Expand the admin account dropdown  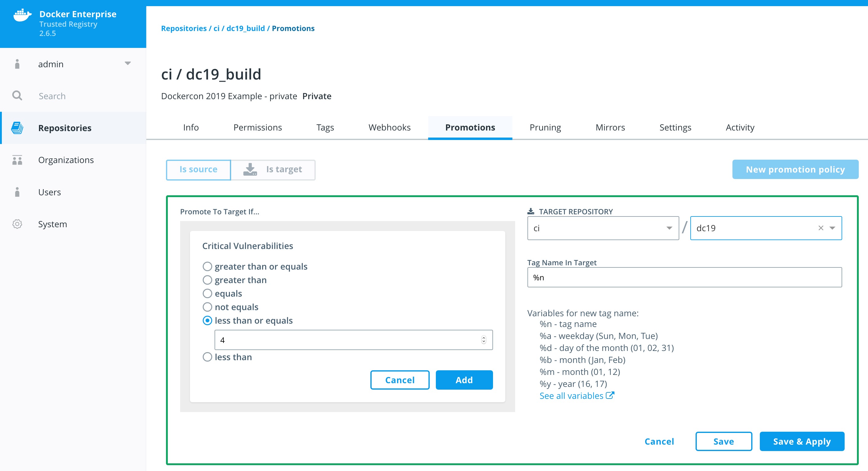pos(128,64)
